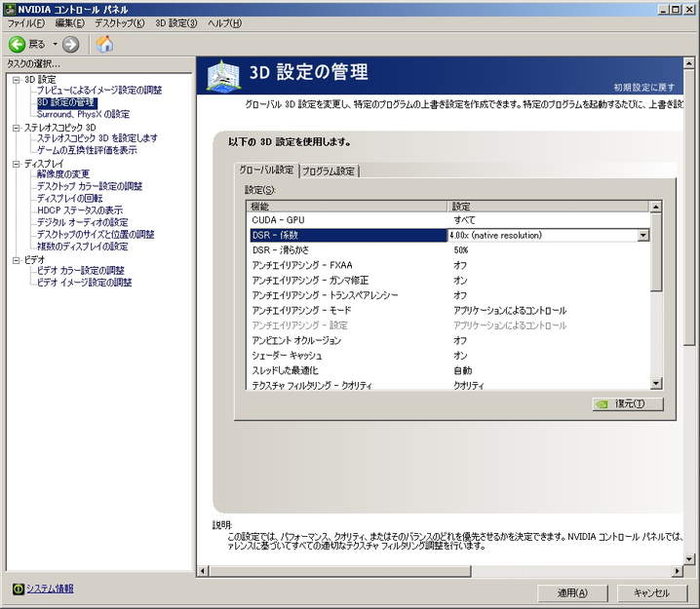
Task: Select アンビエント オクルージョン row
Action: pos(448,340)
